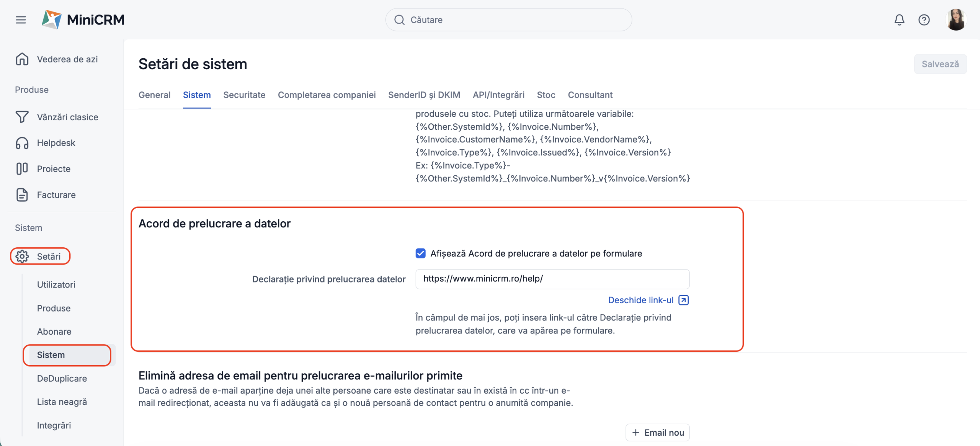Click the notifications bell icon
The width and height of the screenshot is (980, 446).
[899, 20]
